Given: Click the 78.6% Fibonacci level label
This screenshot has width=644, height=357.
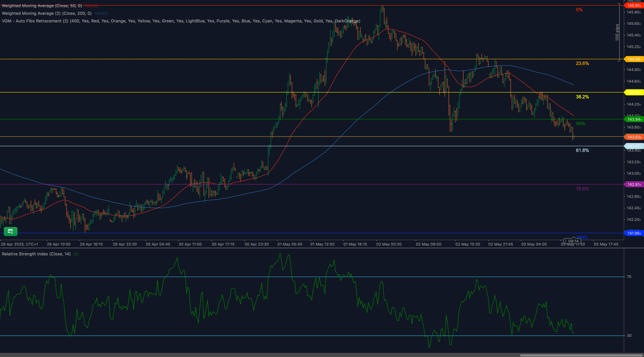Looking at the screenshot, I should (582, 189).
